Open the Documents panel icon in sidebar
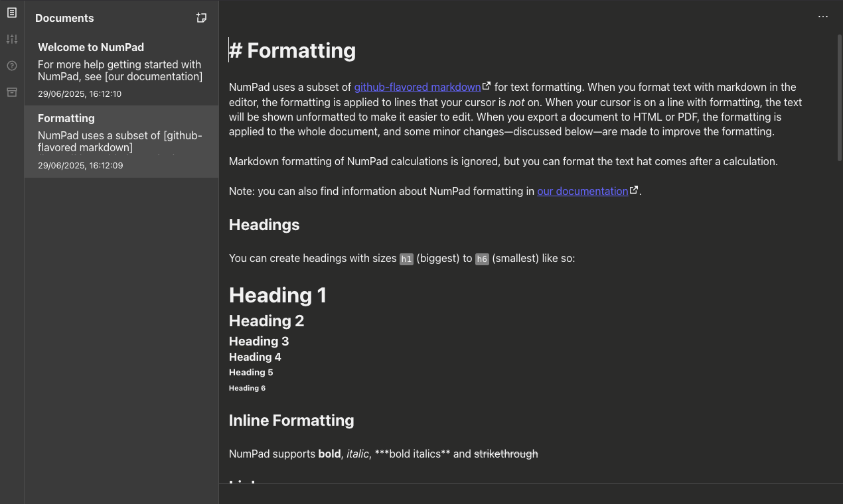The image size is (843, 504). pyautogui.click(x=12, y=13)
